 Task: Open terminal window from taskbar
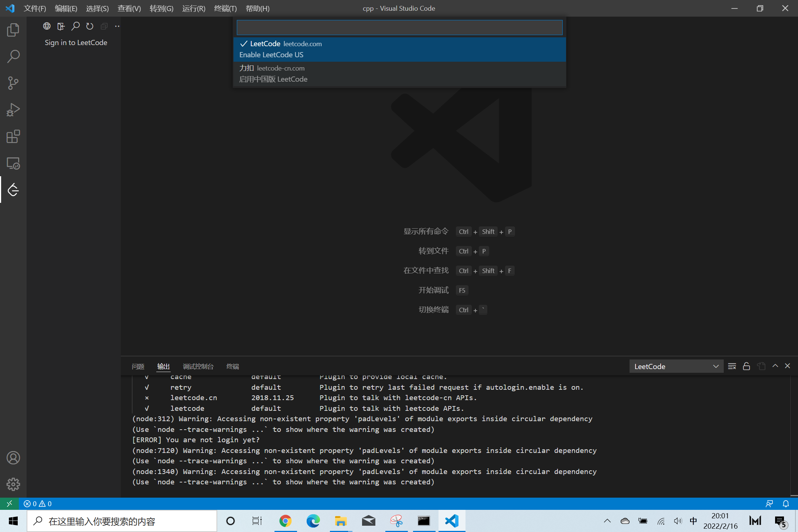click(424, 521)
